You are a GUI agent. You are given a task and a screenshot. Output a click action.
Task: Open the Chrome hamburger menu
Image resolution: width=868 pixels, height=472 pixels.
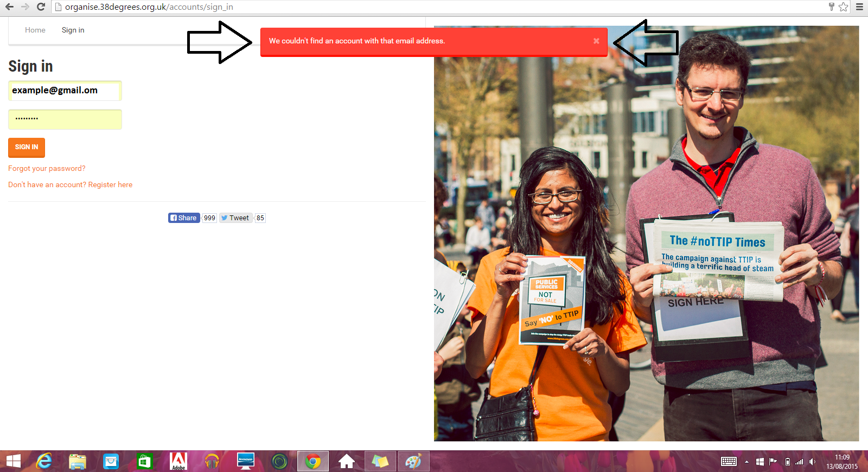coord(859,7)
